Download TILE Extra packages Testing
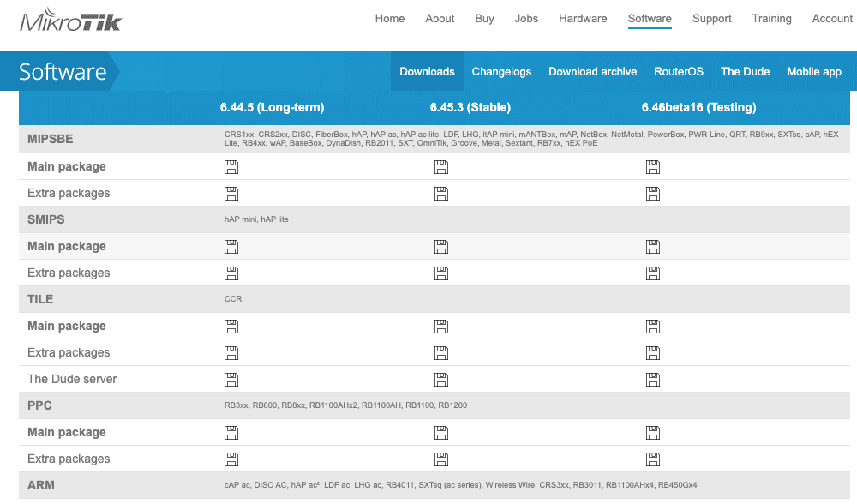The height and width of the screenshot is (504, 857). click(652, 353)
